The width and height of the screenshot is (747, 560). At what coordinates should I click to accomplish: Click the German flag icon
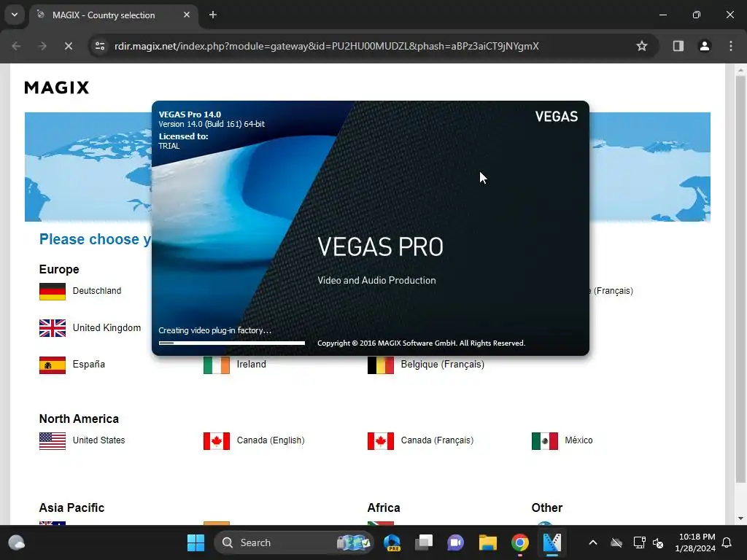(x=53, y=292)
